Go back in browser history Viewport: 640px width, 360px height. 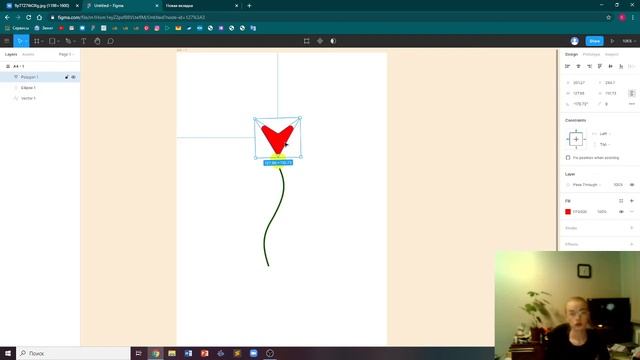coord(7,18)
